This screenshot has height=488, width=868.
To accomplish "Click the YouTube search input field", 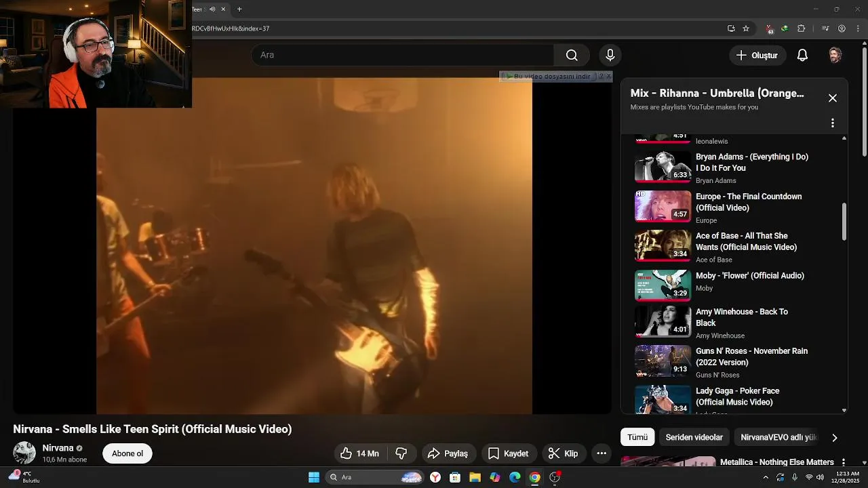I will [403, 55].
